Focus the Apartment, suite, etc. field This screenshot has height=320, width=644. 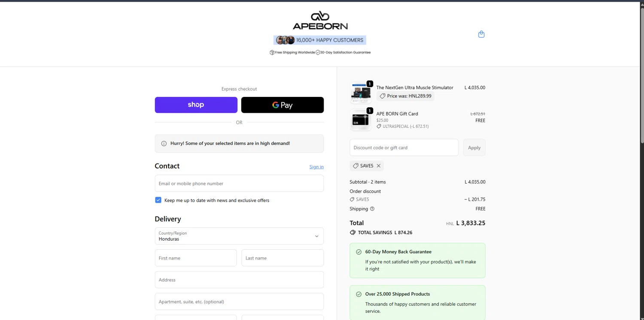[x=239, y=302]
